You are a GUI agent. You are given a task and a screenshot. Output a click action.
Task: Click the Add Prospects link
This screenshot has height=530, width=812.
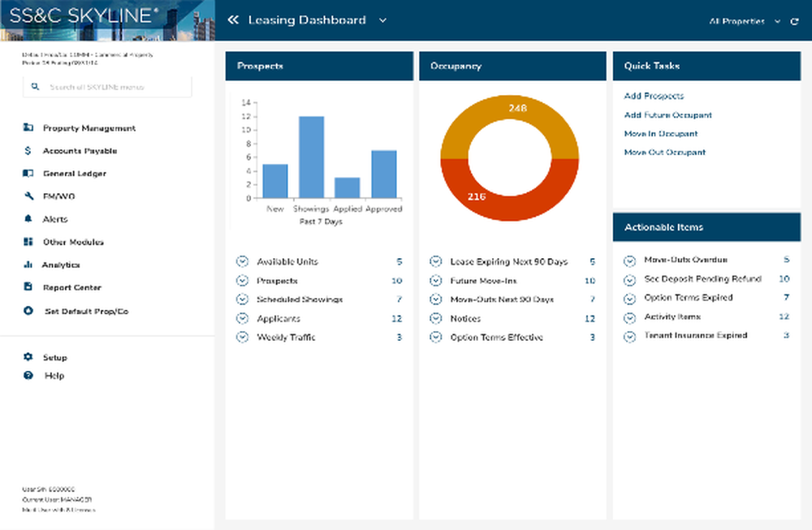pos(654,96)
